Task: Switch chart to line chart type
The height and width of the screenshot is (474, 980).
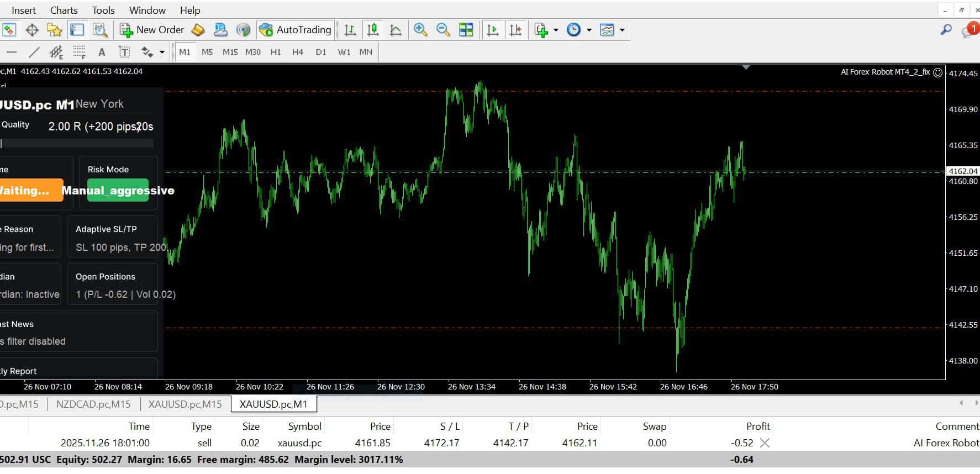Action: 396,30
